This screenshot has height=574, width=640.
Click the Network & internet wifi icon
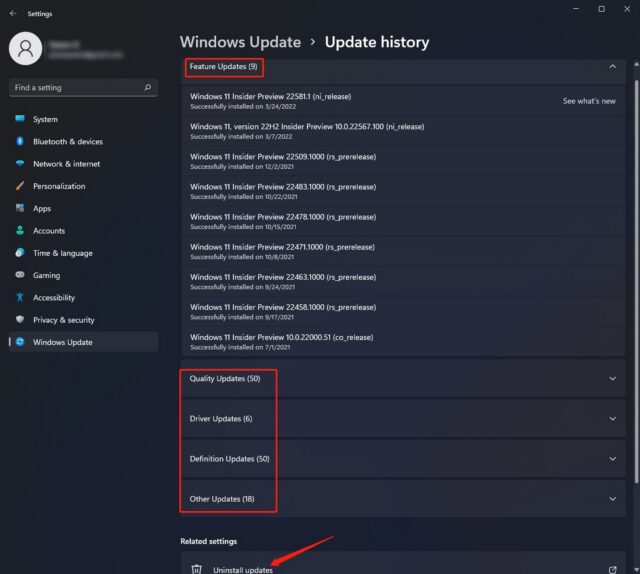pyautogui.click(x=20, y=164)
